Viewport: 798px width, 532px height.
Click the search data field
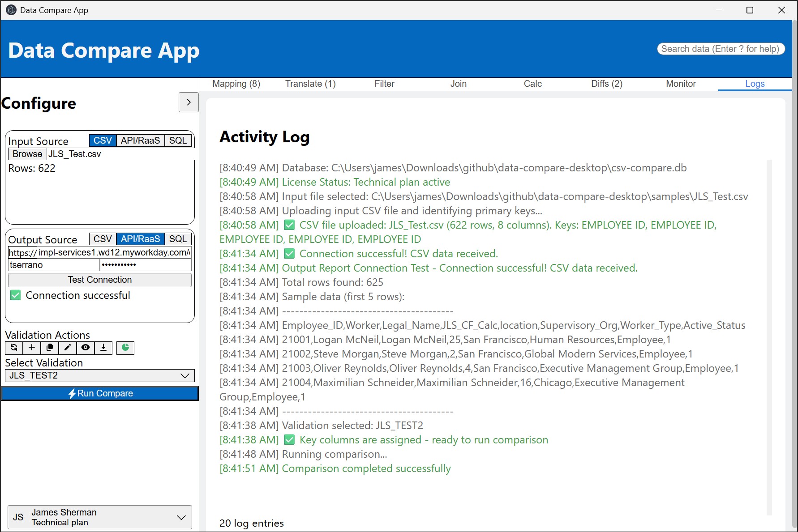(721, 49)
